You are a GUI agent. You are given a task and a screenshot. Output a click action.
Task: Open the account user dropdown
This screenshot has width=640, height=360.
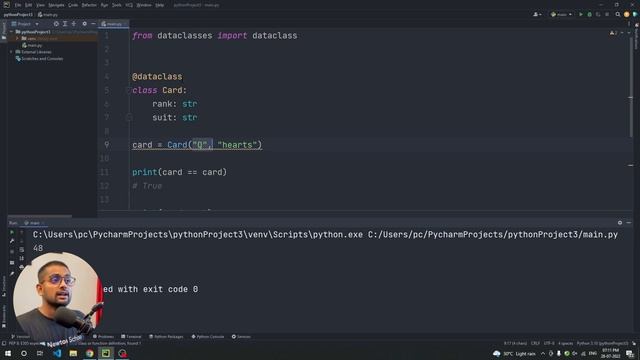[537, 15]
